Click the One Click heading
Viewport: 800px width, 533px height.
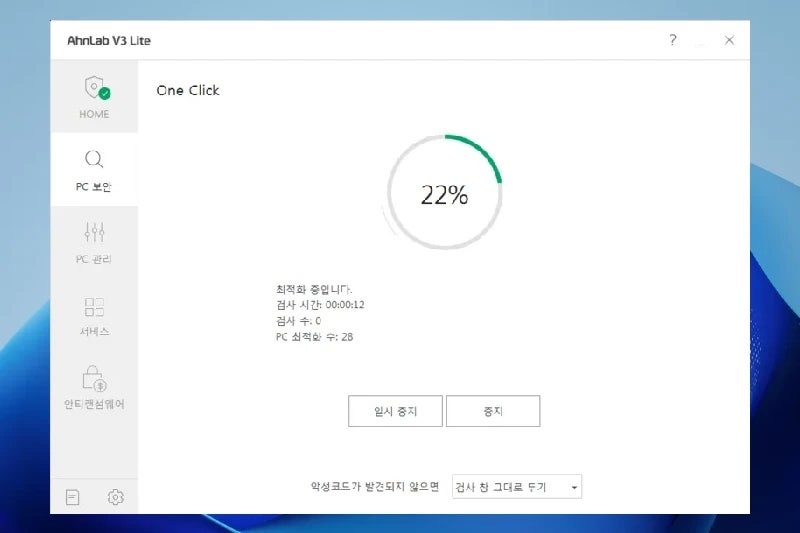(x=188, y=90)
